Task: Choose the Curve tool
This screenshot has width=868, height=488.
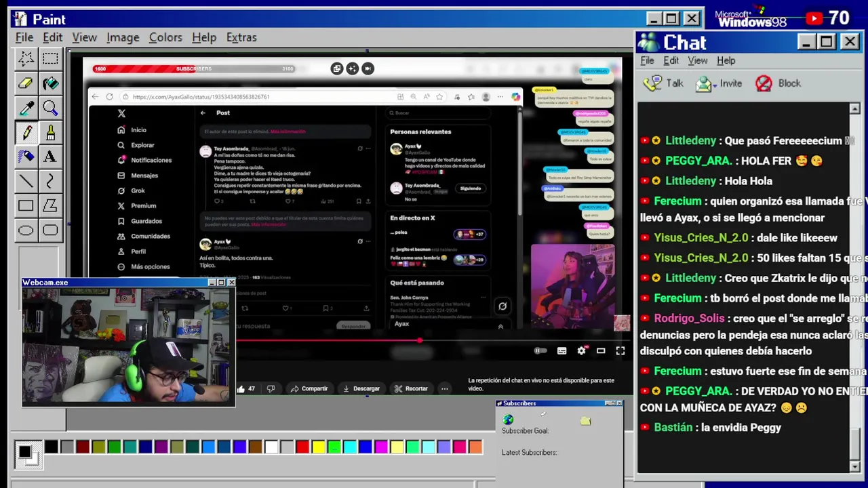Action: tap(50, 181)
